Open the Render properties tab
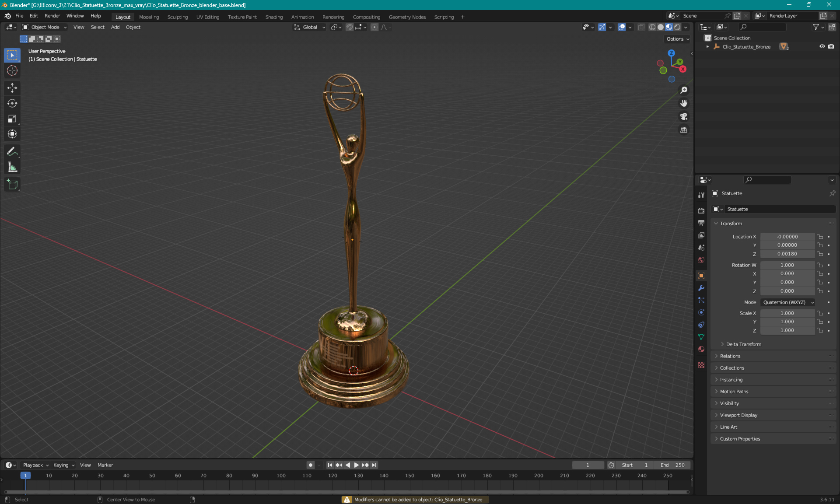This screenshot has height=504, width=840. 701,211
